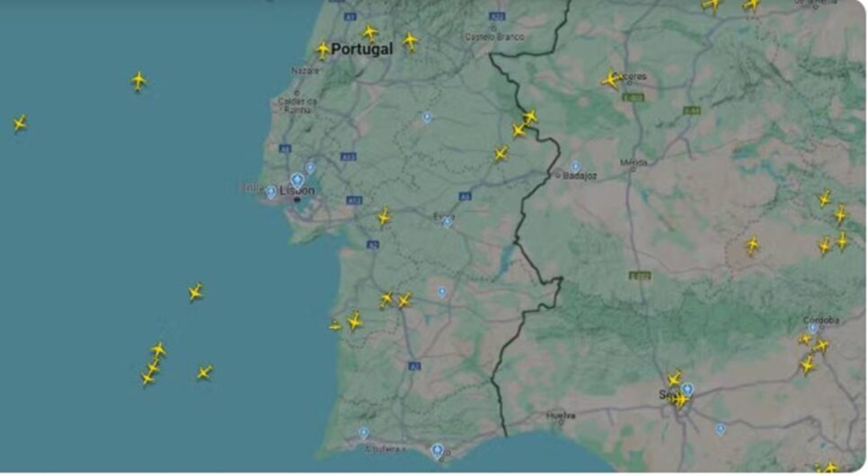Select the airport pin near Portimão on Algarve coast
The height and width of the screenshot is (476, 868).
point(363,432)
